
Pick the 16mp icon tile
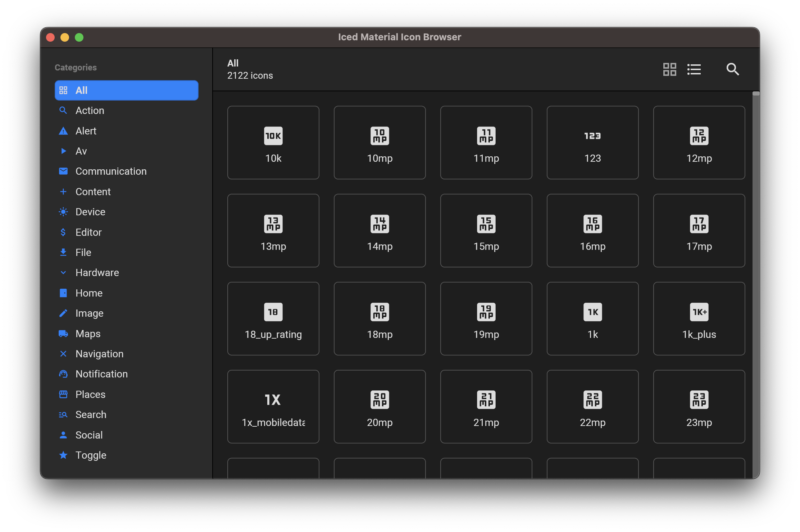tap(593, 230)
